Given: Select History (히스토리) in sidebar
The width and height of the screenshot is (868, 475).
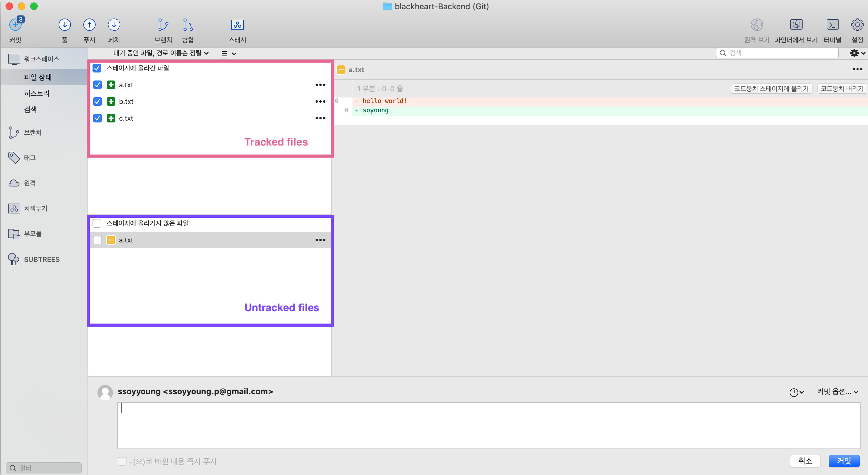Looking at the screenshot, I should [37, 93].
